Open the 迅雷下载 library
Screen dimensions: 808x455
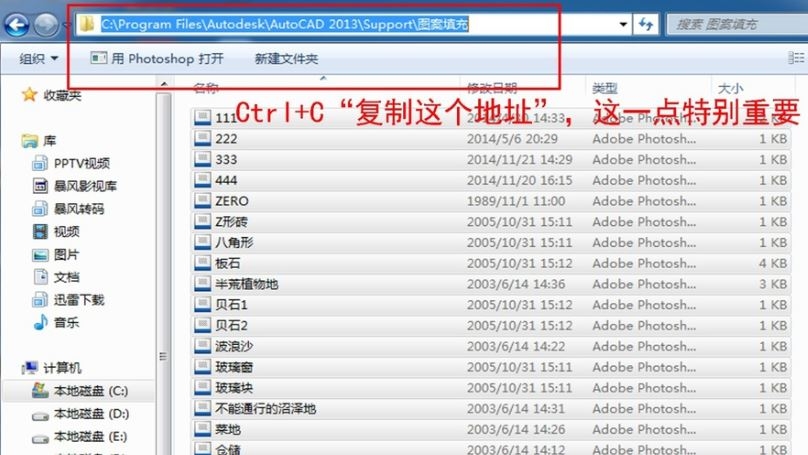pos(68,300)
